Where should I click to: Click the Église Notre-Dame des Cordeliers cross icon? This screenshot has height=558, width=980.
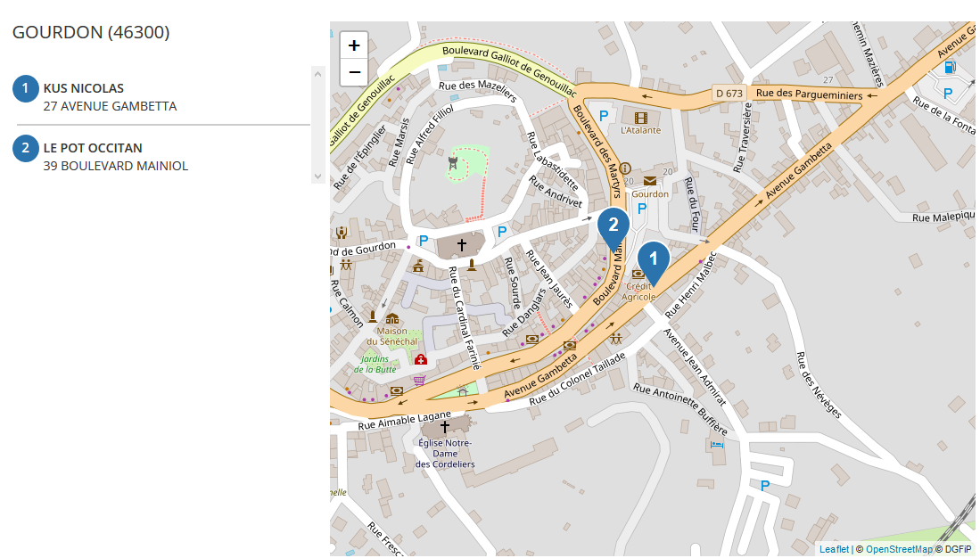coord(445,427)
